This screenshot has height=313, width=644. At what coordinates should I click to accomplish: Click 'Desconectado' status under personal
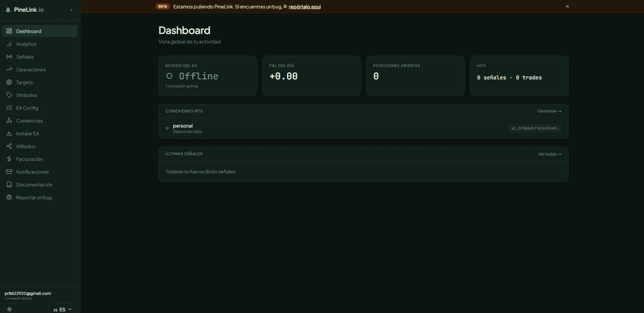pyautogui.click(x=187, y=132)
